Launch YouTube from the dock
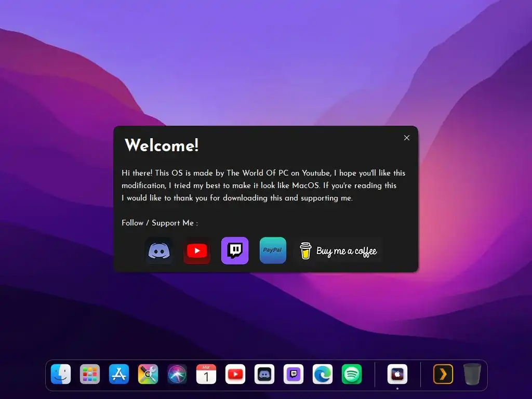 coord(235,374)
